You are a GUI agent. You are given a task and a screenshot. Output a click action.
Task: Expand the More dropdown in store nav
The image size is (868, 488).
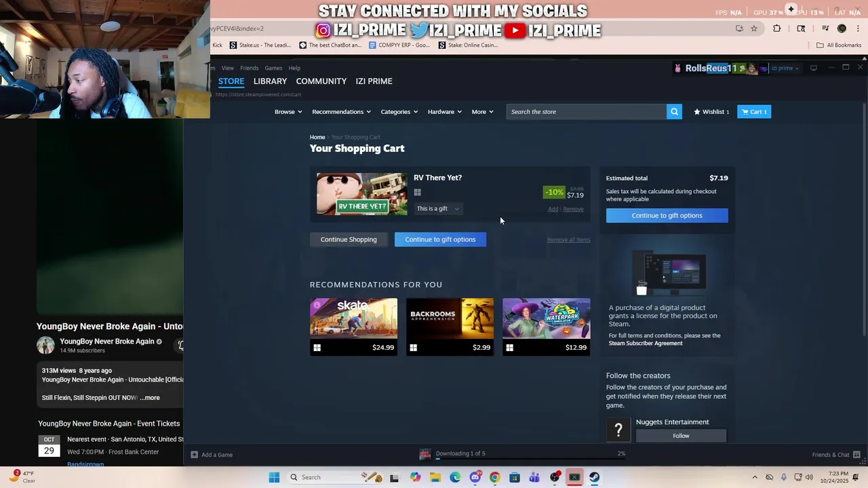point(482,112)
